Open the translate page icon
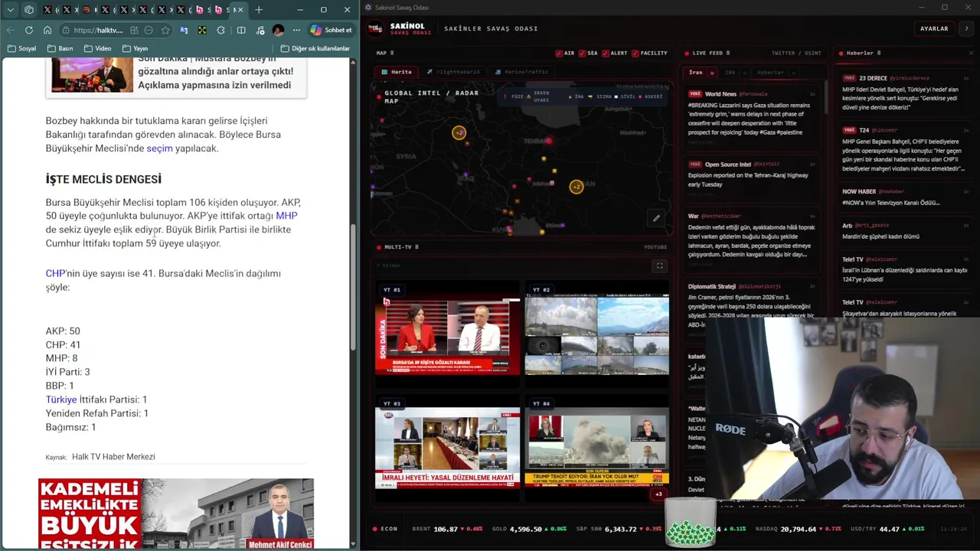Image resolution: width=980 pixels, height=551 pixels. (x=184, y=30)
